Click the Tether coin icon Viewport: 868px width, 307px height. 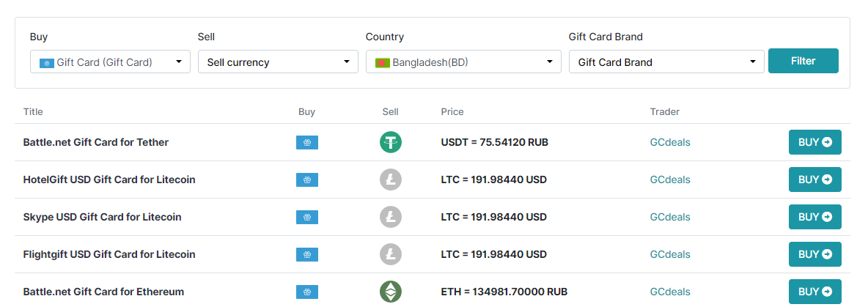(391, 142)
